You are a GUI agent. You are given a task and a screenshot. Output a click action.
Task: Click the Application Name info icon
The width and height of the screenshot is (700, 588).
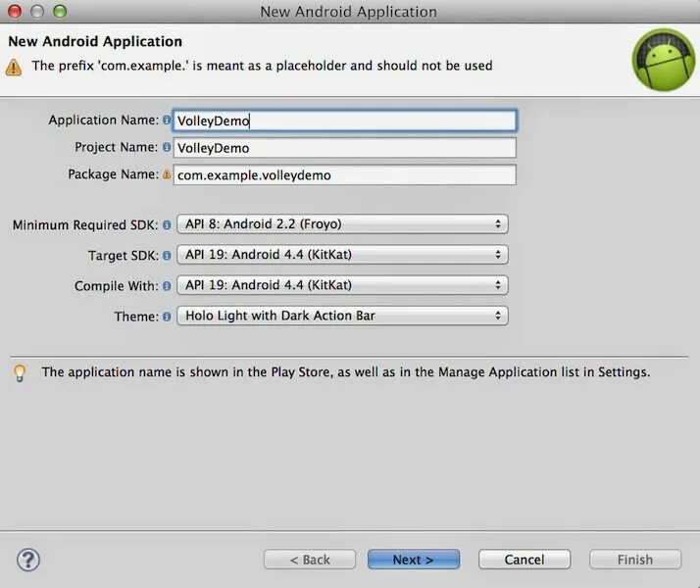167,120
